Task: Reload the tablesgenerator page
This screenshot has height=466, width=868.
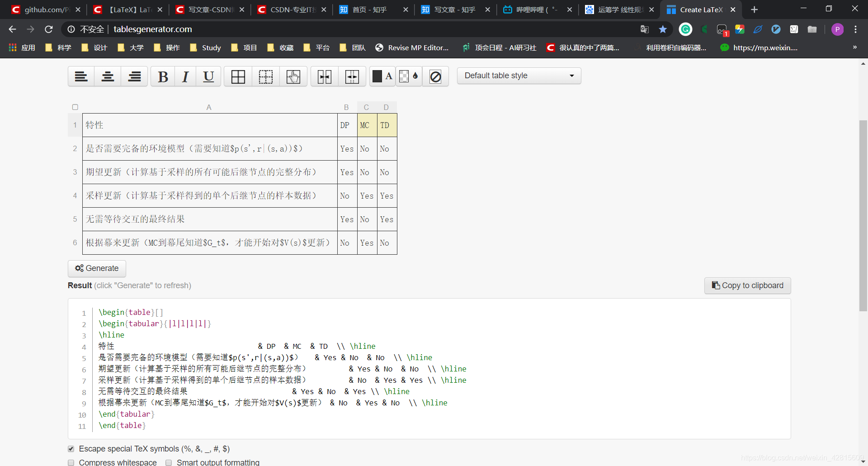Action: pyautogui.click(x=49, y=29)
